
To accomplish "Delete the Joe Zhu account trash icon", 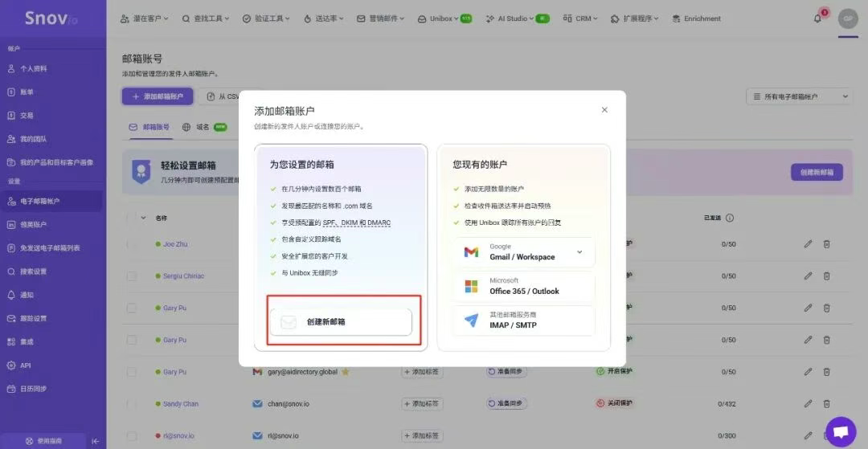I will tap(826, 244).
